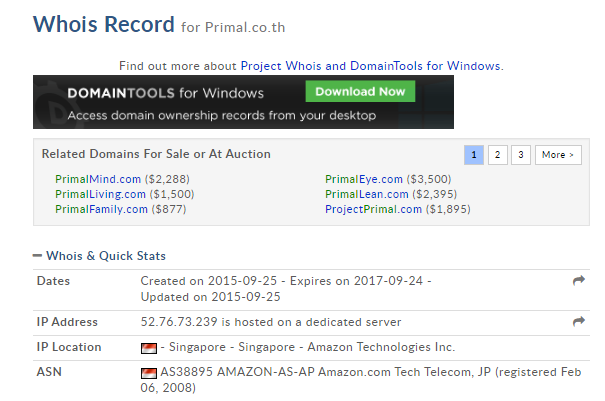
Task: Open the PrimalFamily.com listing
Action: [x=101, y=209]
